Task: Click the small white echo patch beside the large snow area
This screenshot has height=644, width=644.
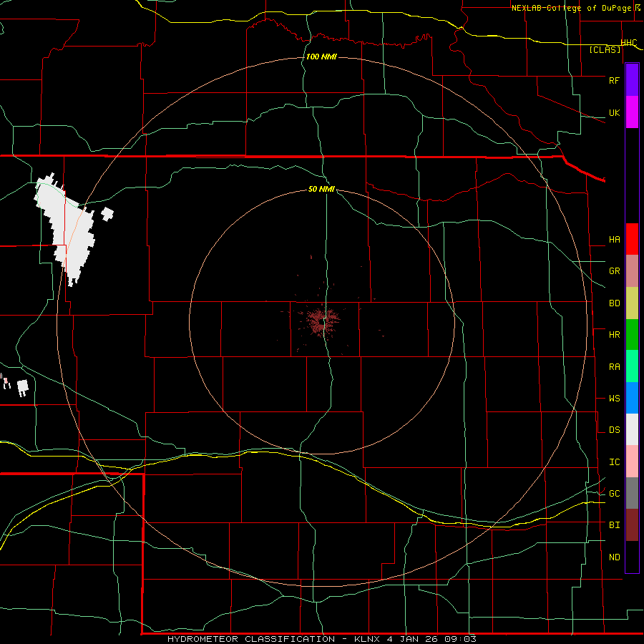Action: point(107,214)
